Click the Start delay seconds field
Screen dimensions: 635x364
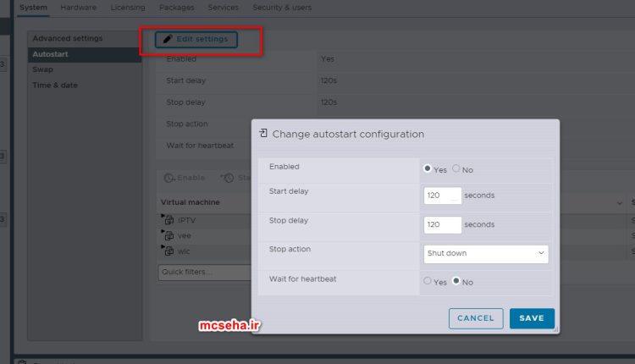click(442, 196)
